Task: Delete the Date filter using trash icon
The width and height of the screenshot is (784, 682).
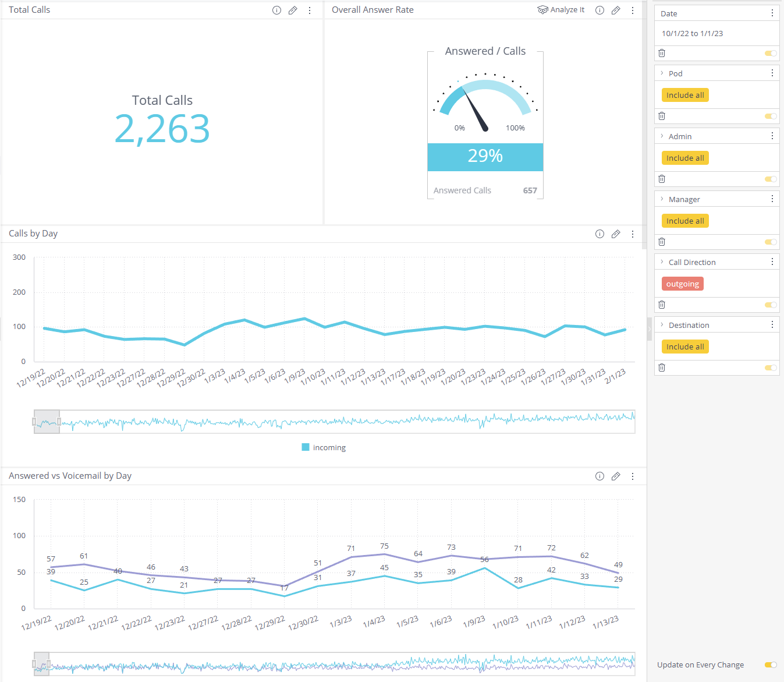Action: (662, 53)
